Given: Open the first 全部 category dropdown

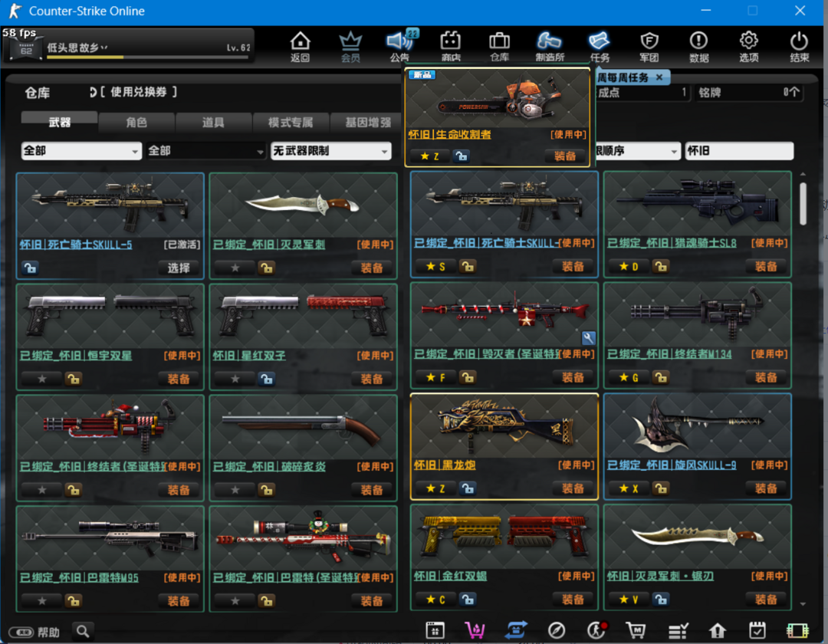Looking at the screenshot, I should pos(81,151).
